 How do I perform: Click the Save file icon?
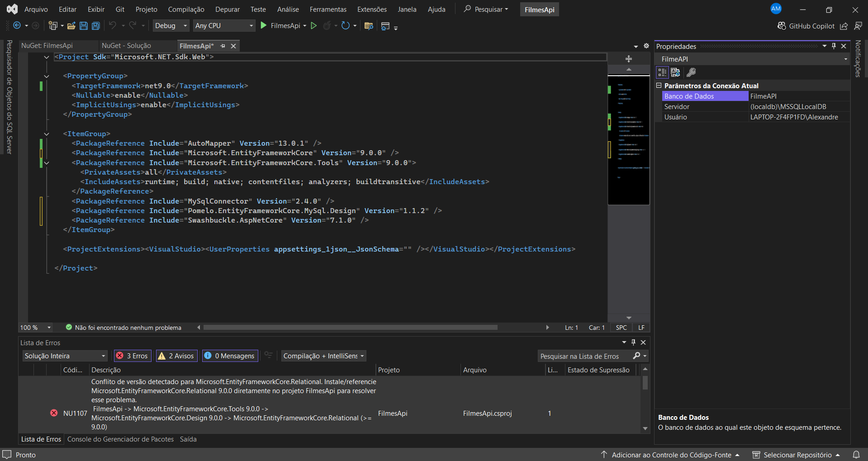pos(84,26)
